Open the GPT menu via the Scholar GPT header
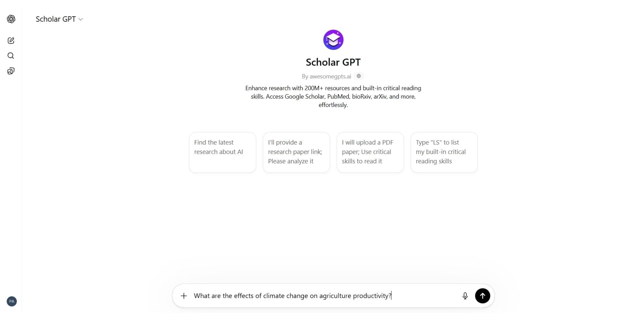The height and width of the screenshot is (322, 644). click(55, 19)
